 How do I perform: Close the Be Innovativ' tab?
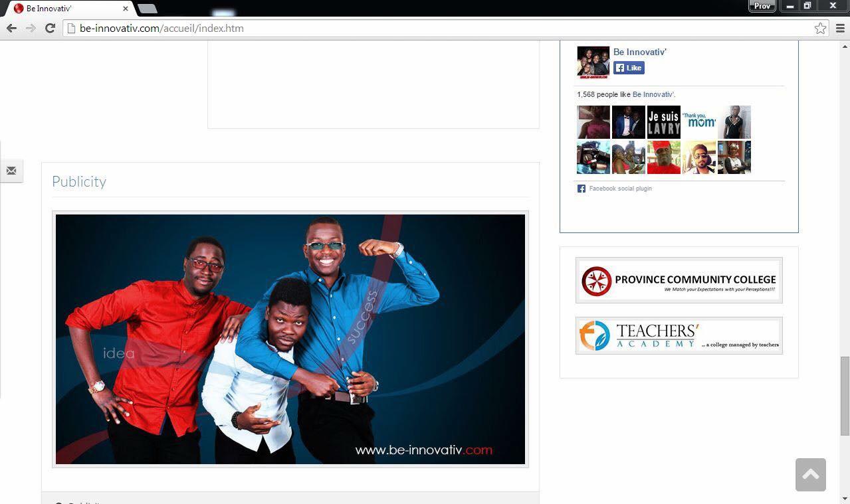click(x=125, y=9)
